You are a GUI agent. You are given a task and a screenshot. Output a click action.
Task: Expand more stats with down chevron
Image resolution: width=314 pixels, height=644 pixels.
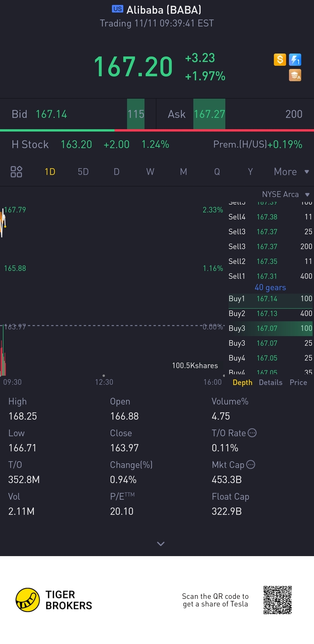click(161, 544)
